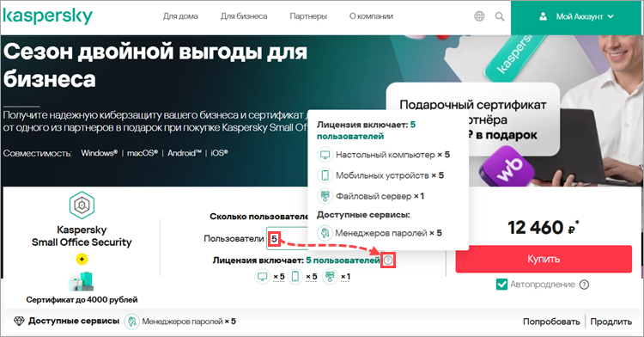Open the Партнеры menu
The width and height of the screenshot is (644, 337).
308,16
